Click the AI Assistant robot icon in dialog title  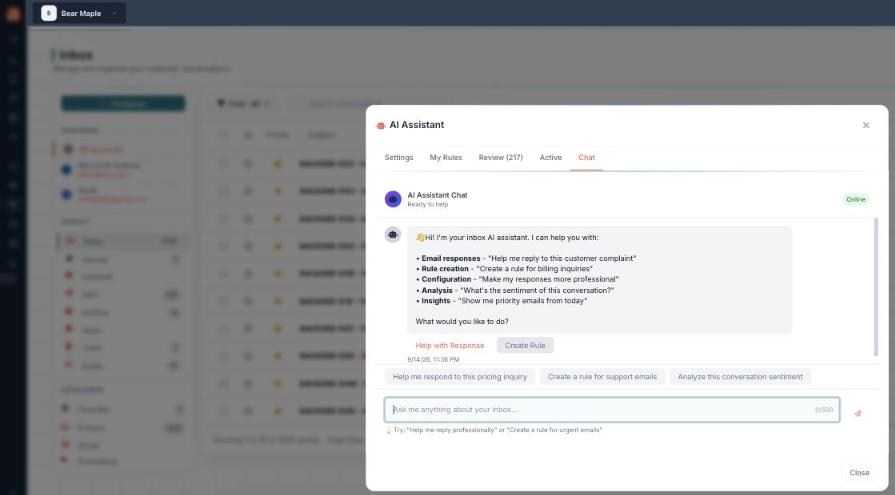(381, 126)
